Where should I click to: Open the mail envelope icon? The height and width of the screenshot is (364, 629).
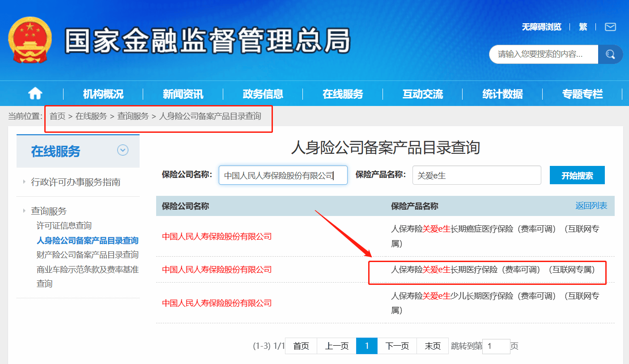coord(610,27)
